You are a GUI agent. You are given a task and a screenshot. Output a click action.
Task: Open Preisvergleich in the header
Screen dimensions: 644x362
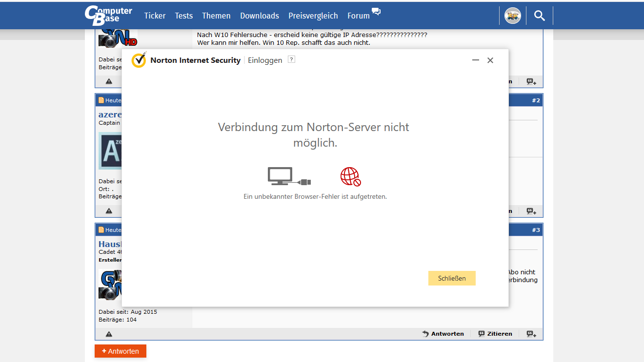(313, 16)
